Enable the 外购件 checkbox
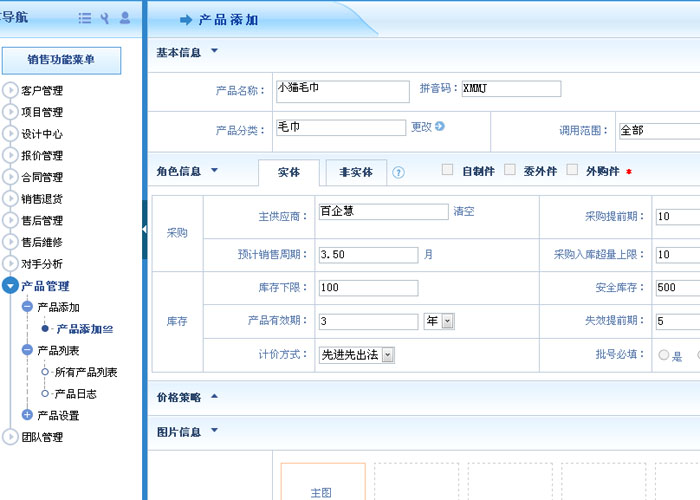Viewport: 700px width, 500px height. point(572,170)
